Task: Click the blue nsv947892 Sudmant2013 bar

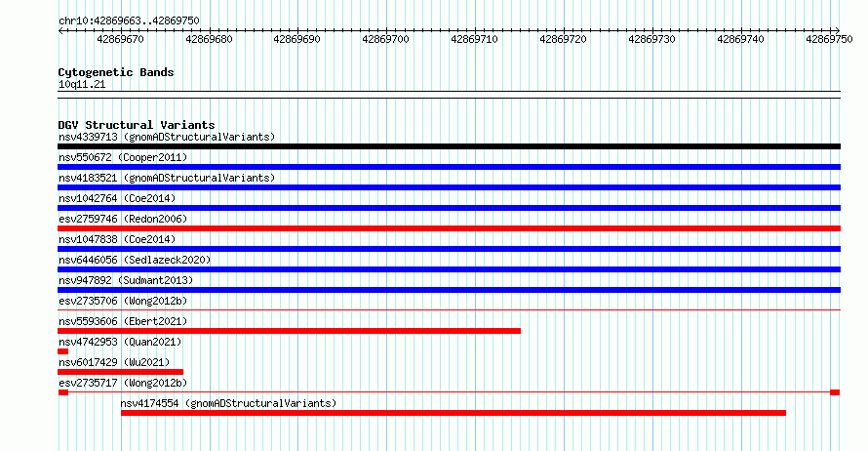Action: pos(449,290)
